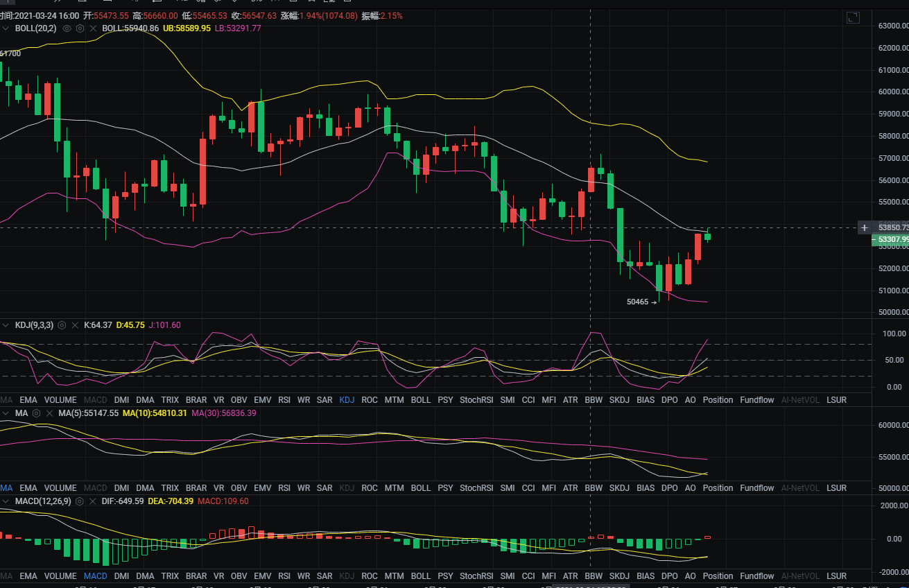Click the fullscreen expand chart icon
The image size is (909, 588).
(853, 18)
